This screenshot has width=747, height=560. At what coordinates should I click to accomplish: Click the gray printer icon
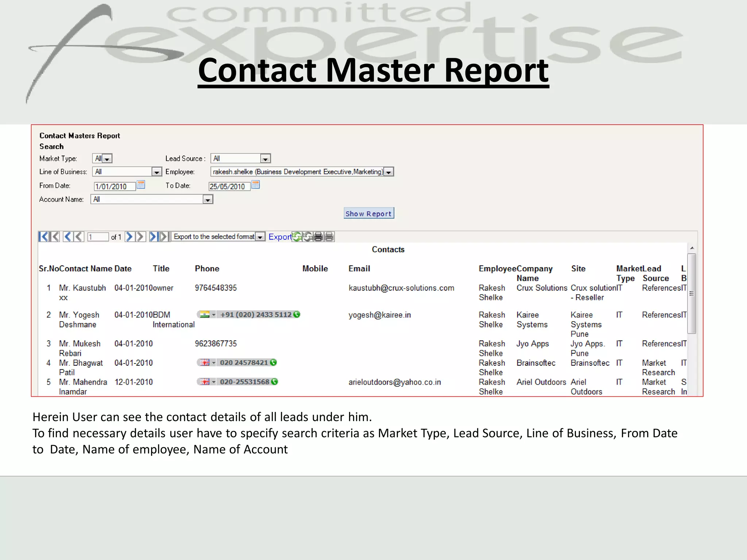pos(329,237)
